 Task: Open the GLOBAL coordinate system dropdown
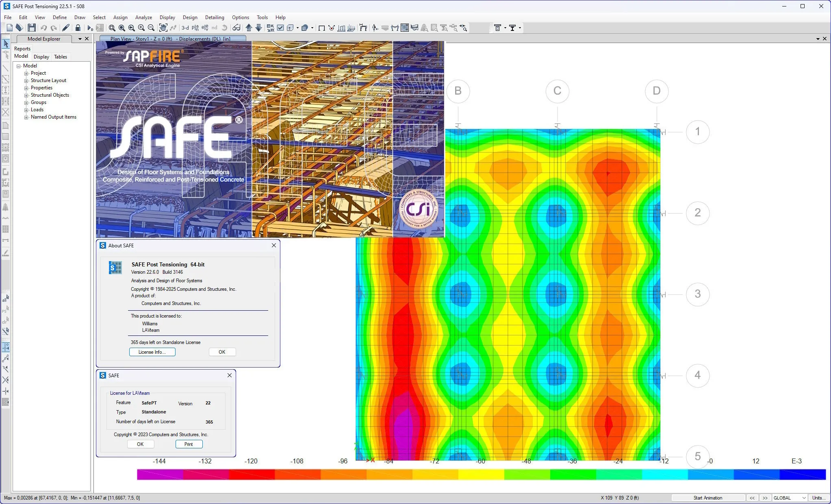[790, 498]
